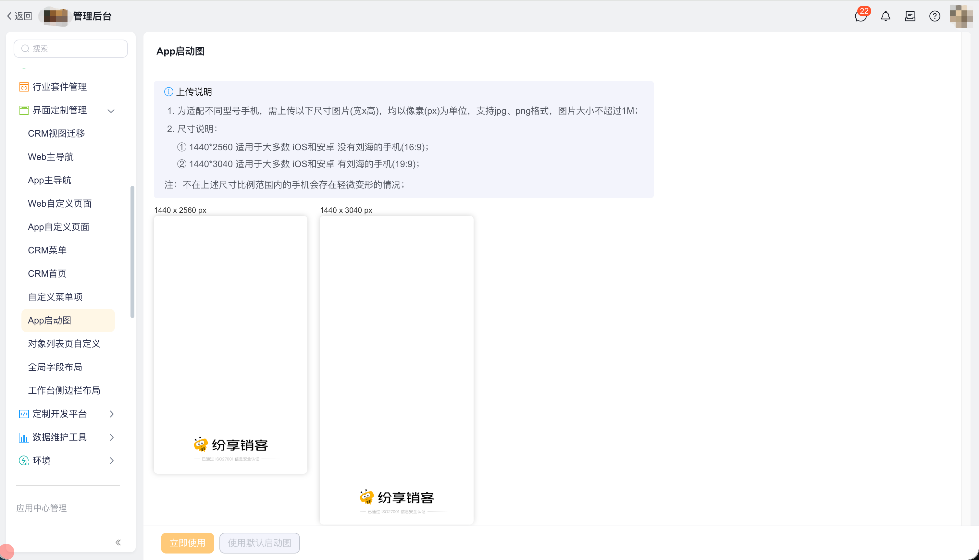Image resolution: width=979 pixels, height=560 pixels.
Task: Open 工作台侧边栏布局 in sidebar
Action: [64, 391]
